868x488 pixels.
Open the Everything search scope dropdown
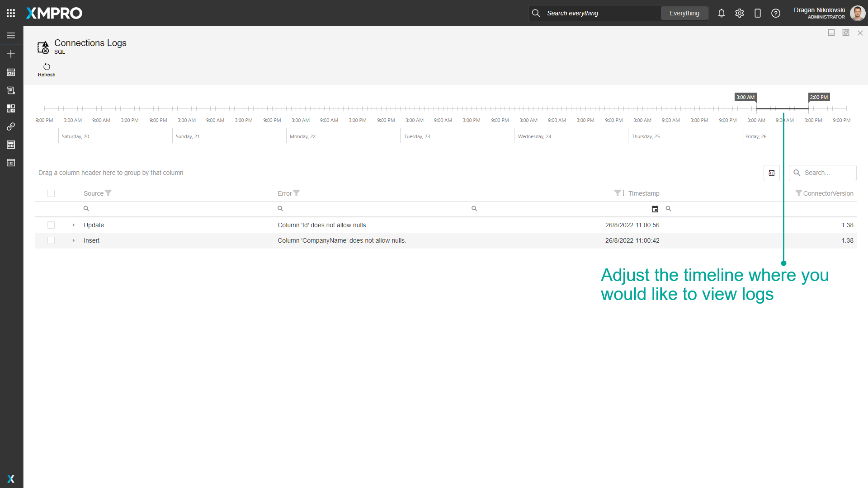(x=684, y=13)
